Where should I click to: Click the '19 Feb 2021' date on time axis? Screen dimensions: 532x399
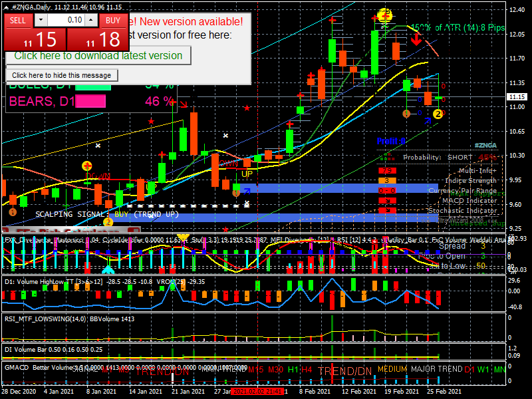click(402, 391)
